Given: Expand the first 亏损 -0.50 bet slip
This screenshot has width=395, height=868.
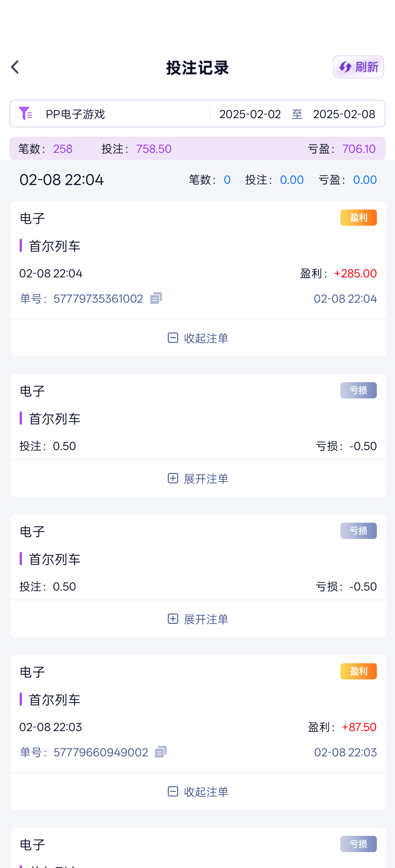Looking at the screenshot, I should pyautogui.click(x=198, y=478).
